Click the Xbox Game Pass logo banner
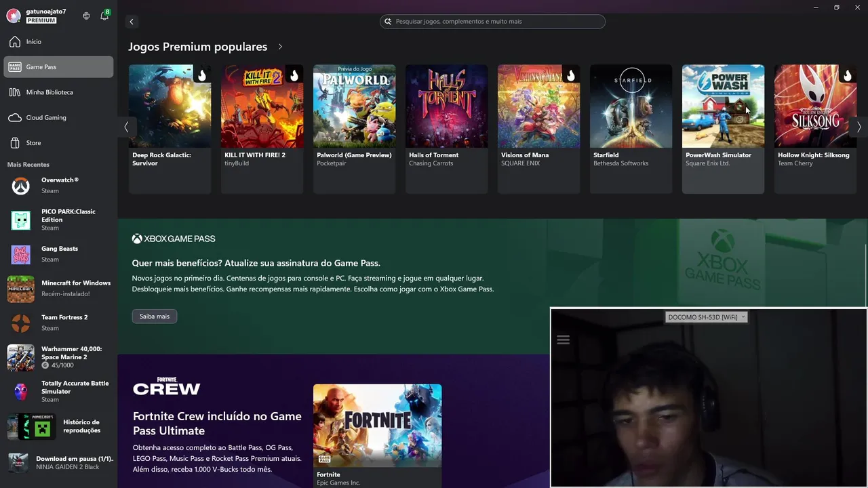Viewport: 868px width, 488px height. click(x=174, y=239)
